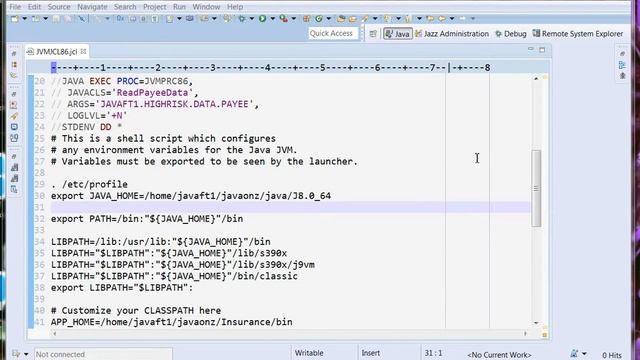The image size is (640, 360).
Task: Open the Navigate menu
Action: pyautogui.click(x=92, y=7)
